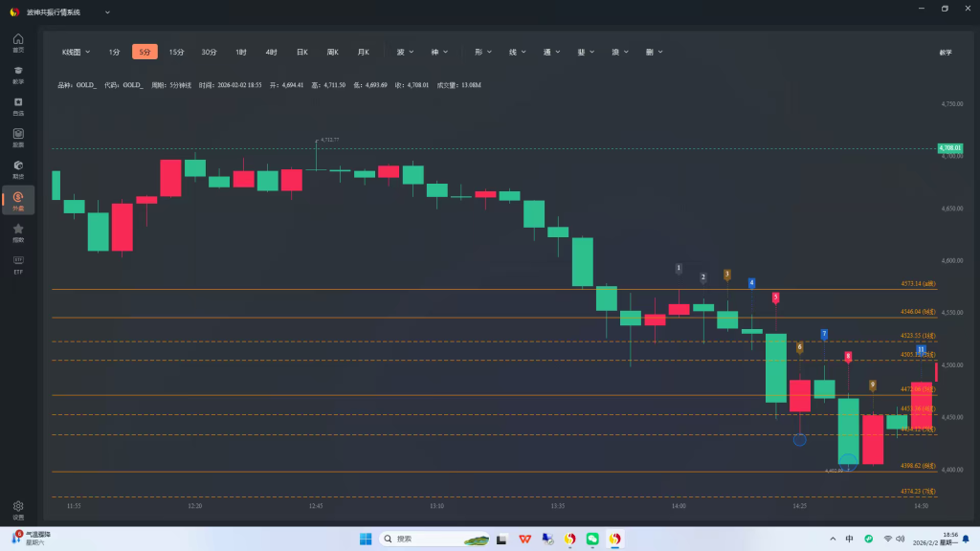The width and height of the screenshot is (980, 551).
Task: Switch to the 15分 timeframe tab
Action: 176,52
